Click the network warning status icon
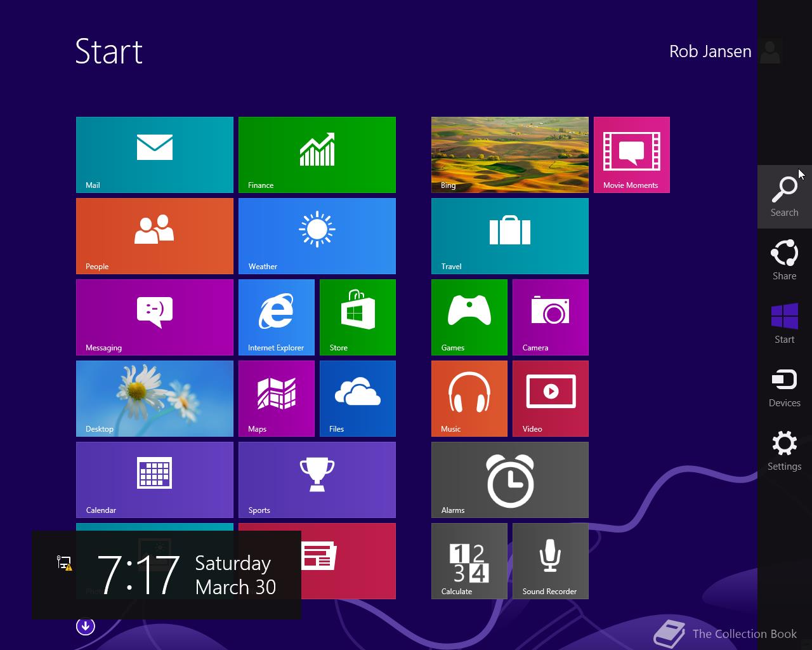The width and height of the screenshot is (812, 650). 64,562
